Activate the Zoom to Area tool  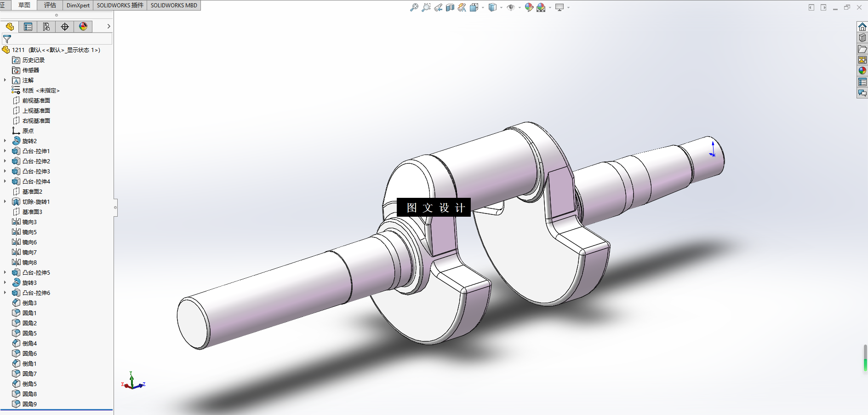(426, 7)
